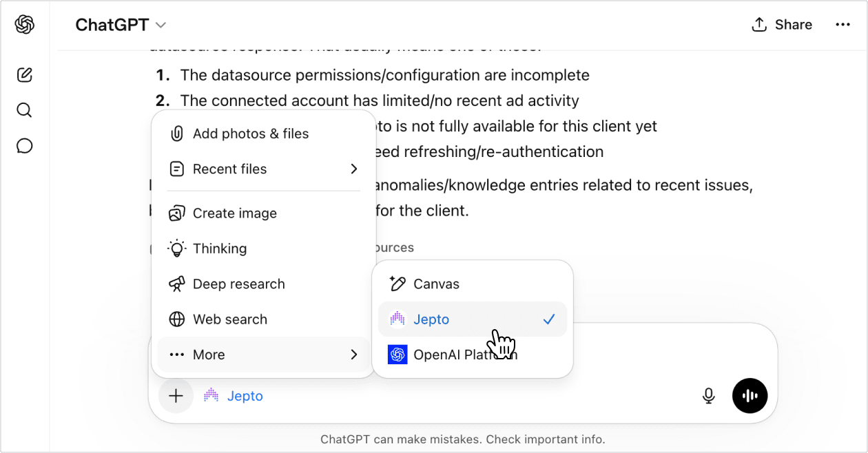
Task: Select Create image option
Action: click(265, 213)
